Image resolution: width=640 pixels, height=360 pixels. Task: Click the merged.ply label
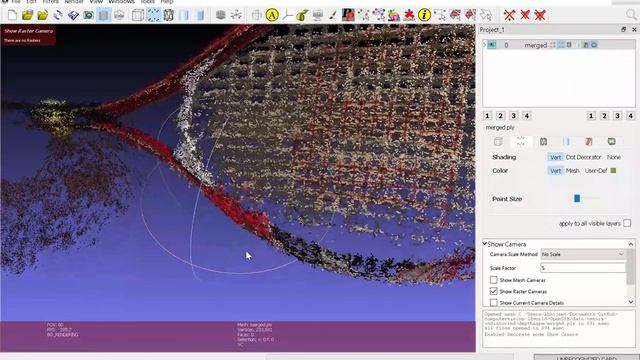pos(500,127)
